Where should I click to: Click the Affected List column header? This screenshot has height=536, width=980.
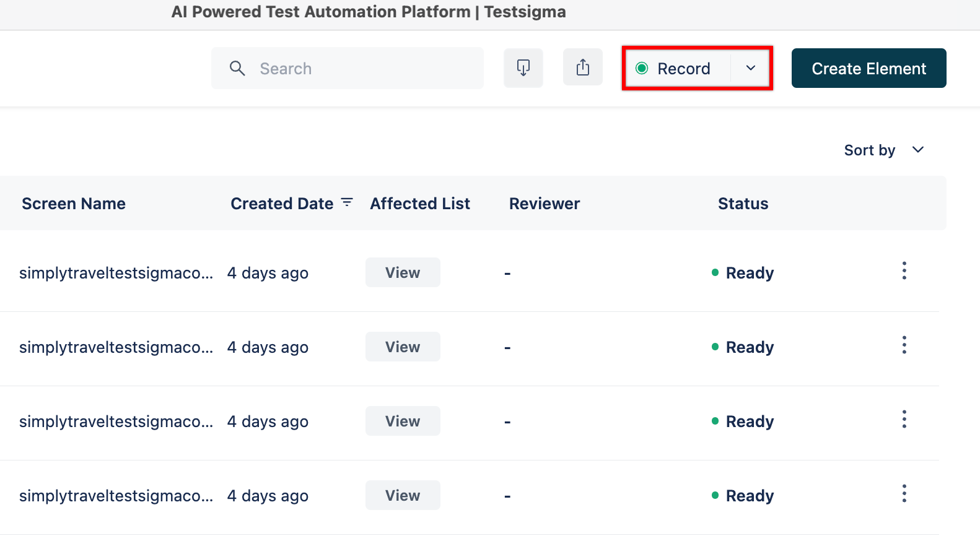pyautogui.click(x=420, y=204)
